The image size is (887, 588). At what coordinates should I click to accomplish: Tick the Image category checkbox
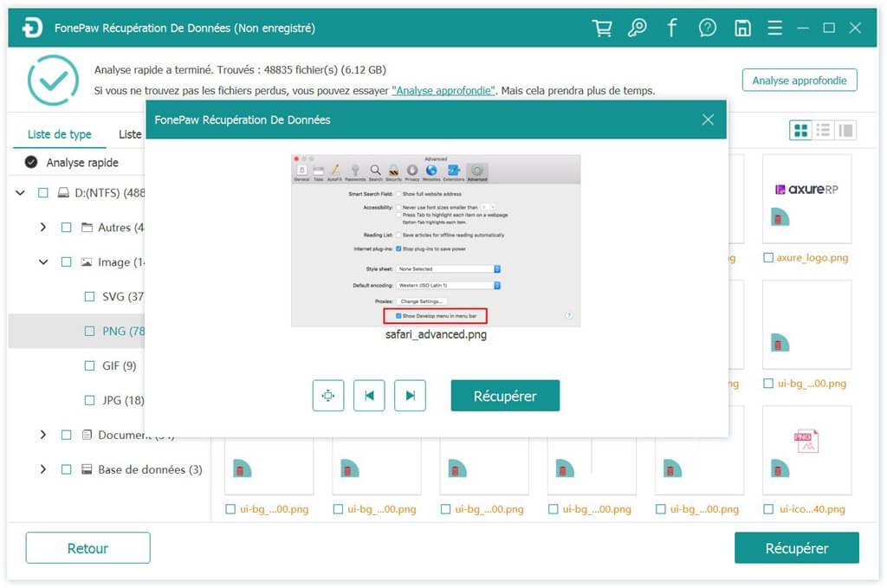pos(66,262)
